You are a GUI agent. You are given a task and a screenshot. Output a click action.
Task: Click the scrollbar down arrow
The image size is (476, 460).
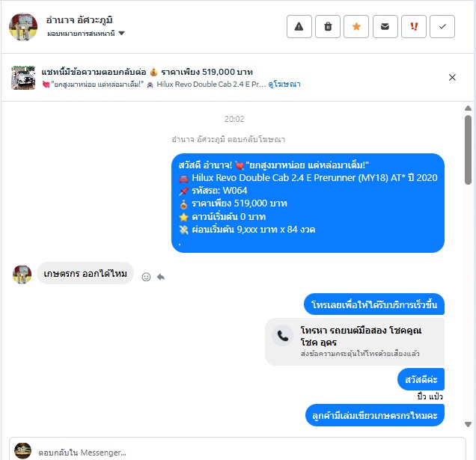pyautogui.click(x=468, y=424)
